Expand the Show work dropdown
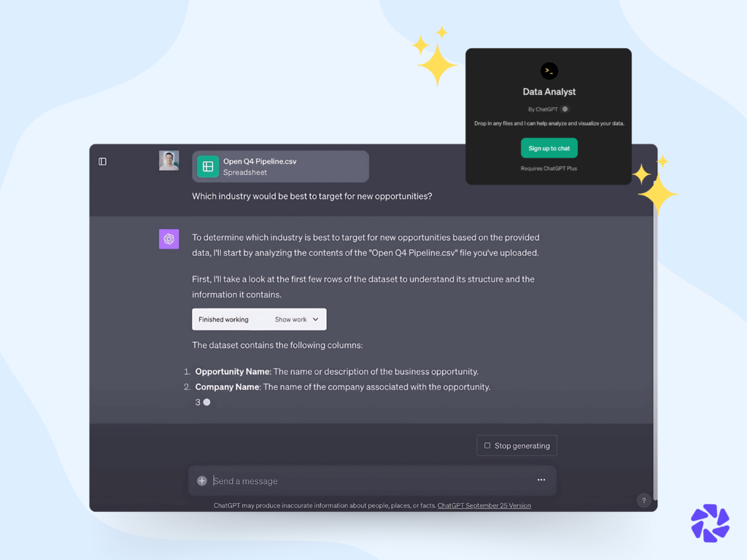Image resolution: width=747 pixels, height=560 pixels. click(296, 319)
